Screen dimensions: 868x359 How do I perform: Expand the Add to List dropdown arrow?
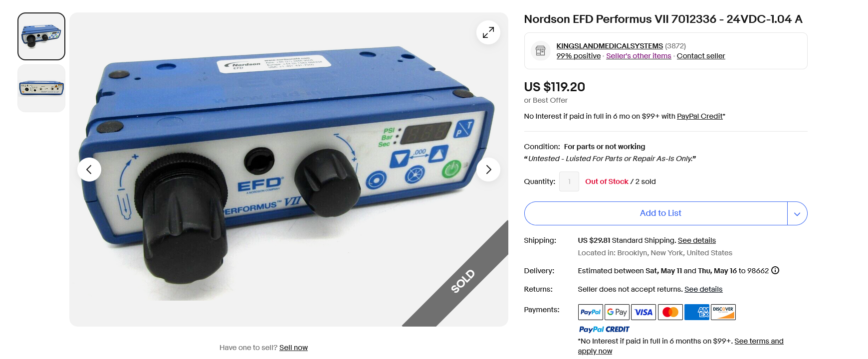[x=797, y=213]
